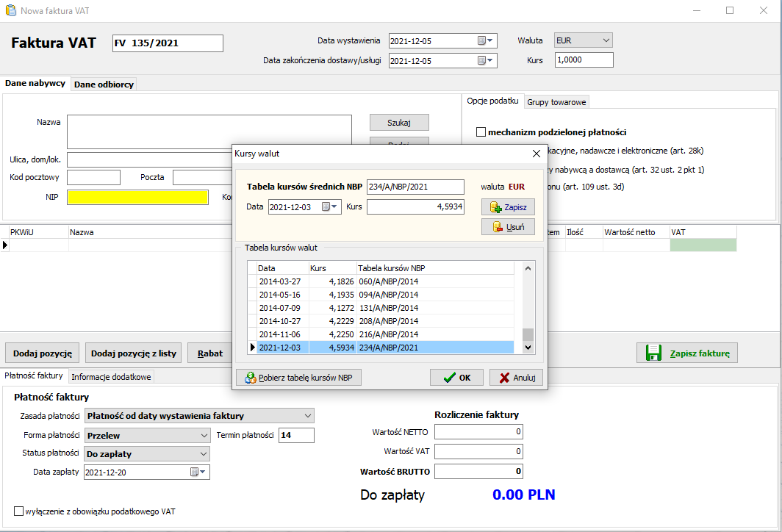Viewport: 782px width, 532px height.
Task: Open the Waluta currency dropdown
Action: 584,40
